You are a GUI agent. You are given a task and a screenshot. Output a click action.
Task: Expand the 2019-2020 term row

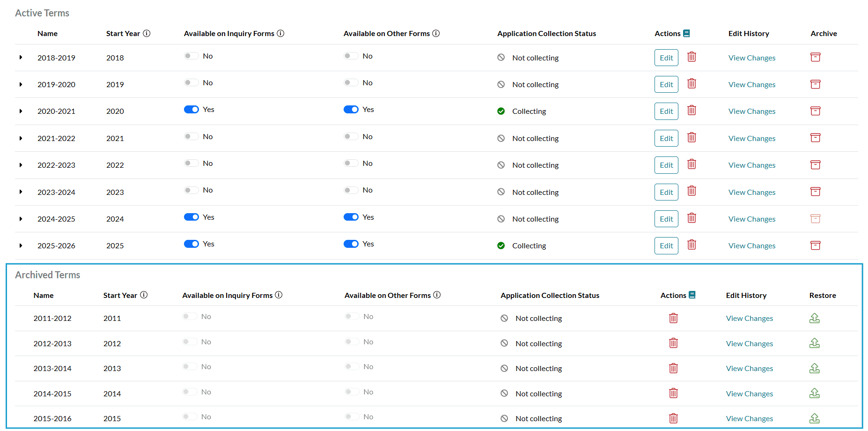point(21,84)
